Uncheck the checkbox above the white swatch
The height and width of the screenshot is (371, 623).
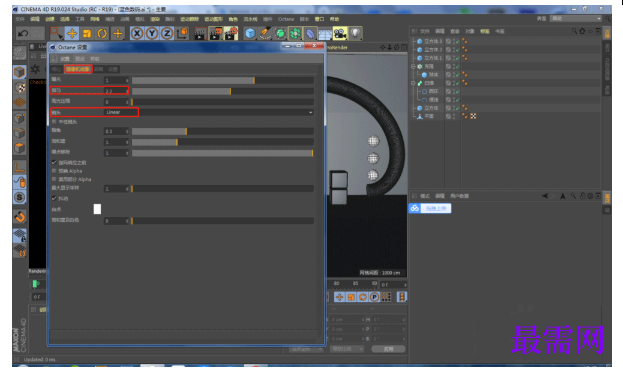tap(54, 198)
